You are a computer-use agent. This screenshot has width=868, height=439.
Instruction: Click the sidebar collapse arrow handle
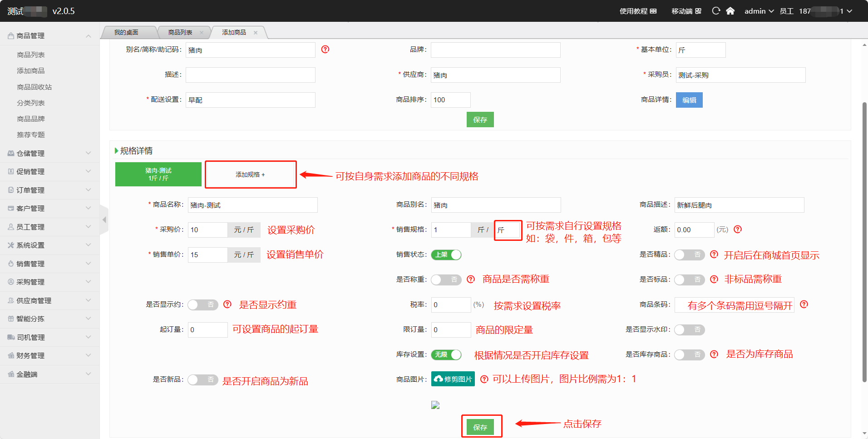click(104, 220)
